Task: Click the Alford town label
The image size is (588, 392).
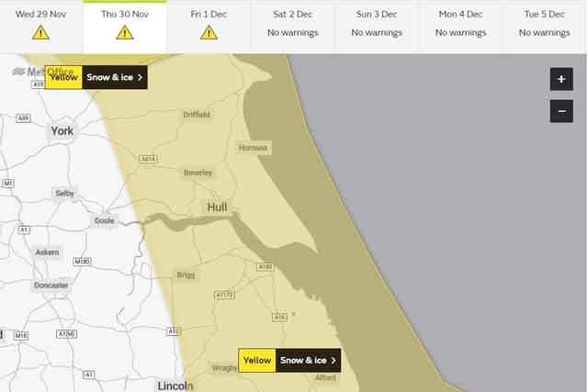Action: (325, 377)
